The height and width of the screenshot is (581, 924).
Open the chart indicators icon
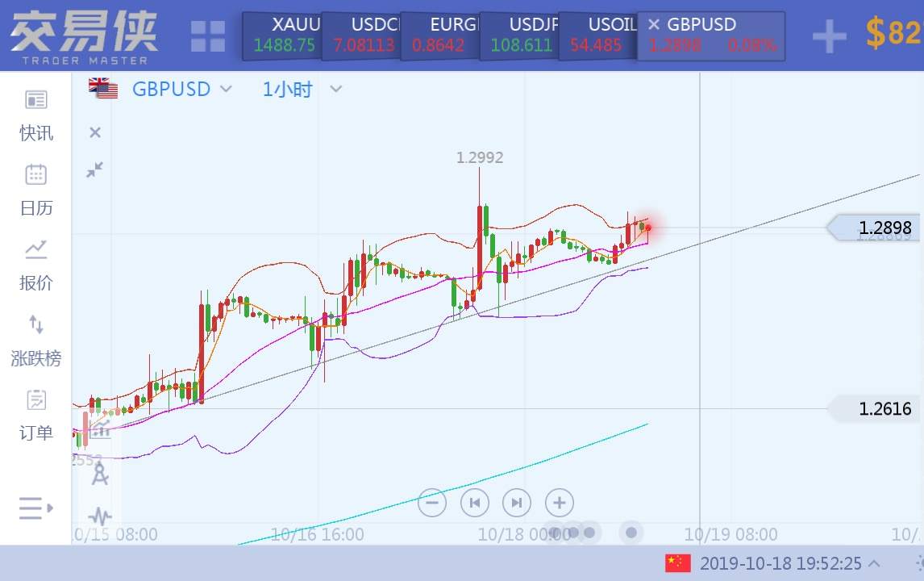(100, 515)
